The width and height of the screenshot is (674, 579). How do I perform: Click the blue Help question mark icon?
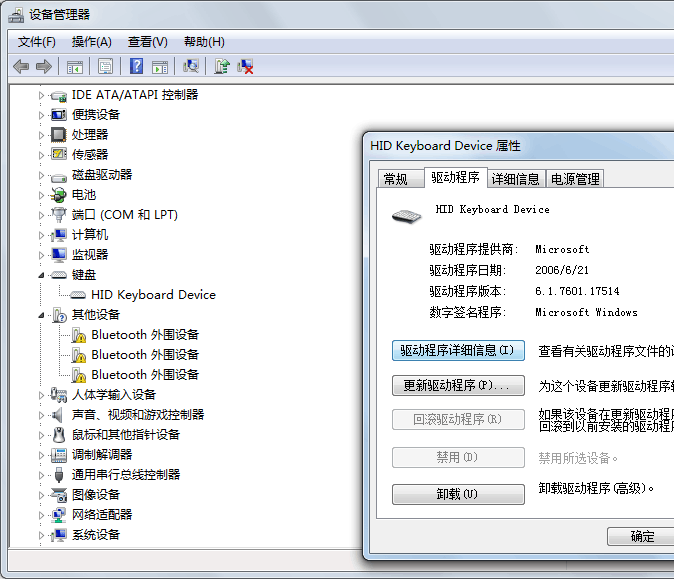point(136,66)
